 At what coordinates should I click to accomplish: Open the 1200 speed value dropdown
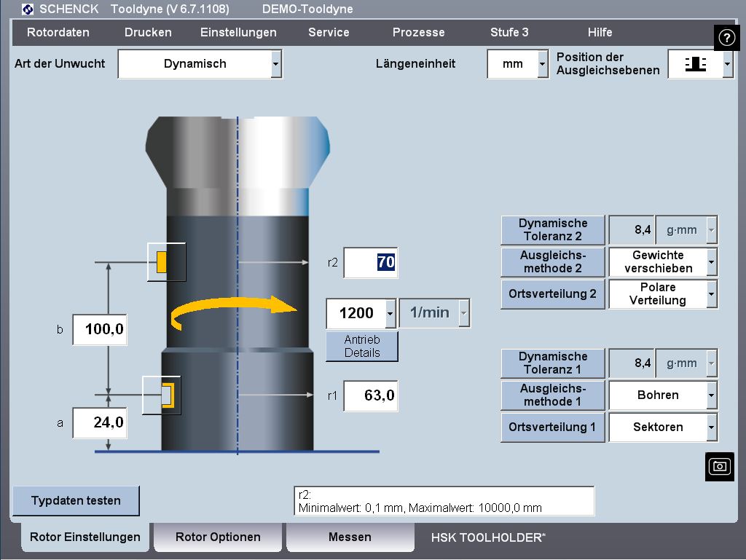pos(390,313)
